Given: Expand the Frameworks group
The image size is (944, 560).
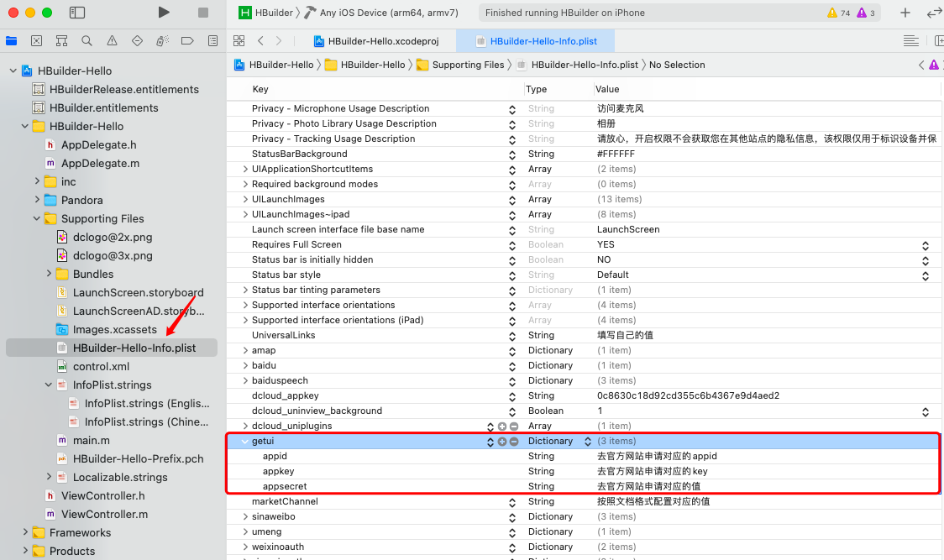Looking at the screenshot, I should [25, 532].
